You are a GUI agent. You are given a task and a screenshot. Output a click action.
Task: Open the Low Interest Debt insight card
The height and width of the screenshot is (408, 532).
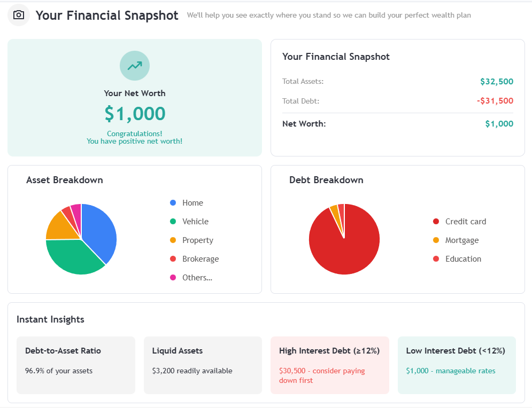tap(457, 365)
